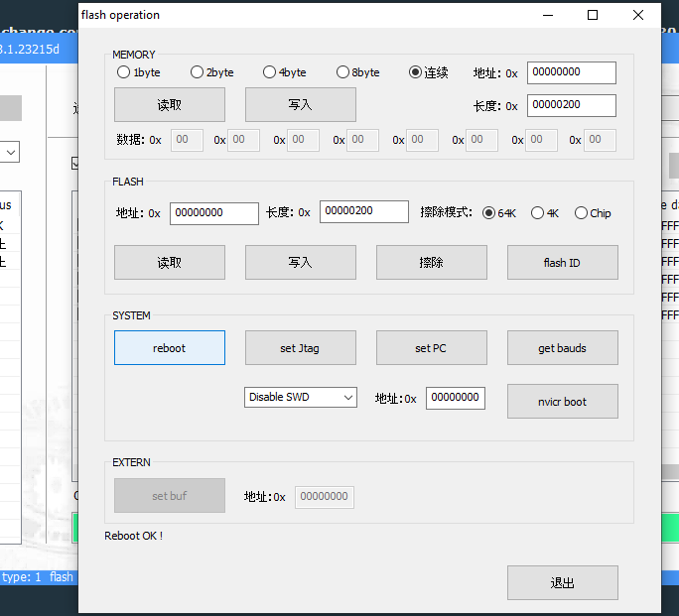Click FLASH 写入 write button
The width and height of the screenshot is (679, 616).
click(301, 263)
